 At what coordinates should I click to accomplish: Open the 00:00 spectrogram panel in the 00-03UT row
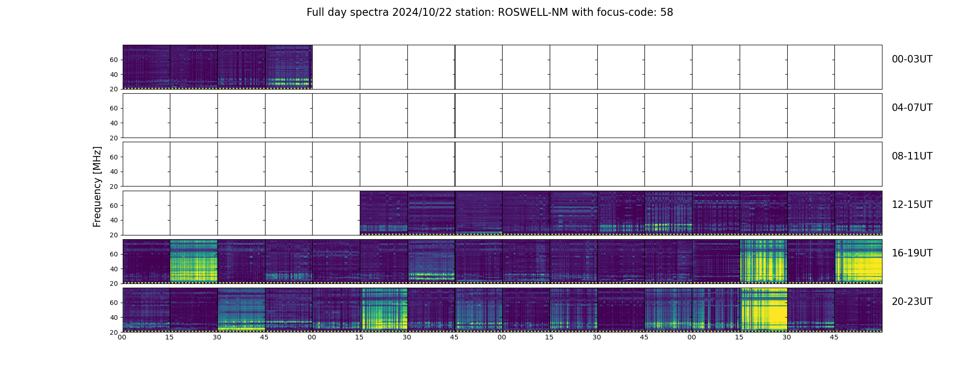coord(147,67)
